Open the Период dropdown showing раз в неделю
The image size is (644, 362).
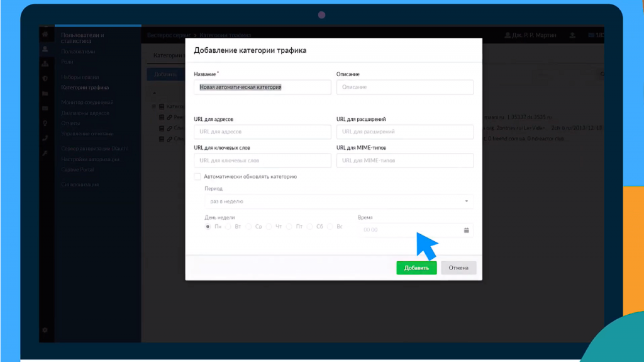pos(339,201)
